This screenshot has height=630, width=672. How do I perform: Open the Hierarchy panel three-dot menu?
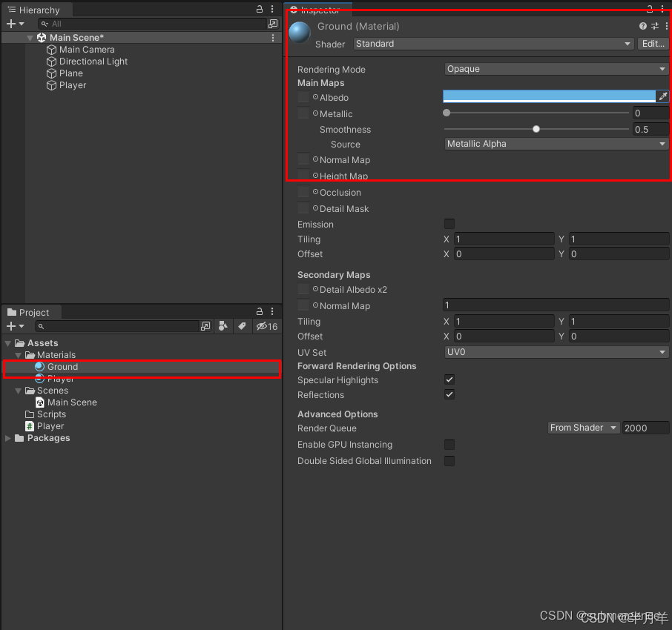tap(272, 9)
